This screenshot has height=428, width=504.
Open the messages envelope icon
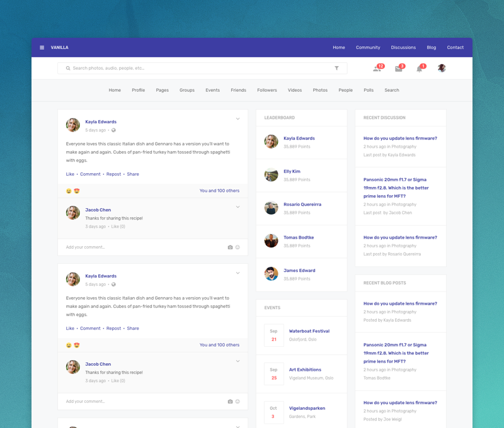pos(398,68)
